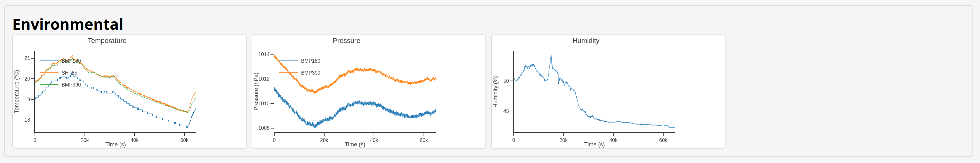Click the Temperature chart title
Screen dimensions: 980x163
(107, 41)
